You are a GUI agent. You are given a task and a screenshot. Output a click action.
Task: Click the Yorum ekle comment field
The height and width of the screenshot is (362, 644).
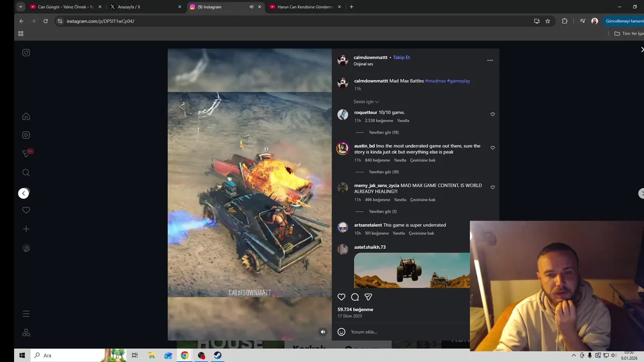coord(408,332)
